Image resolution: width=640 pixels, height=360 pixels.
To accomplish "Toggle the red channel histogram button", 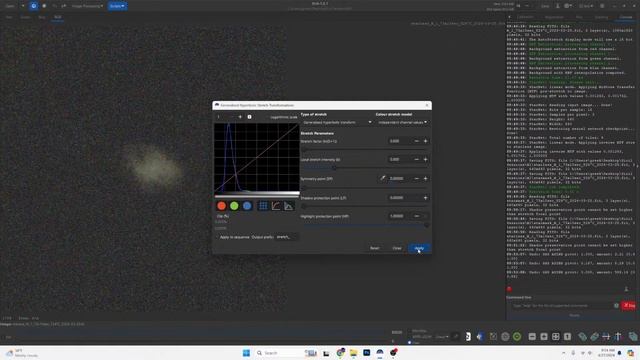I will pyautogui.click(x=222, y=206).
